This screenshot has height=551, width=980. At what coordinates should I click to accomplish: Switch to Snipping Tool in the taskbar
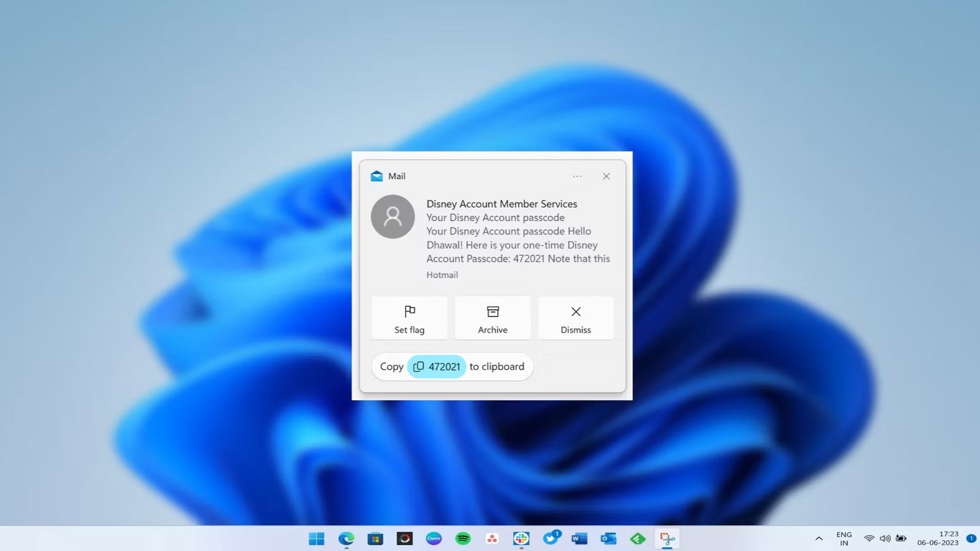click(x=667, y=538)
